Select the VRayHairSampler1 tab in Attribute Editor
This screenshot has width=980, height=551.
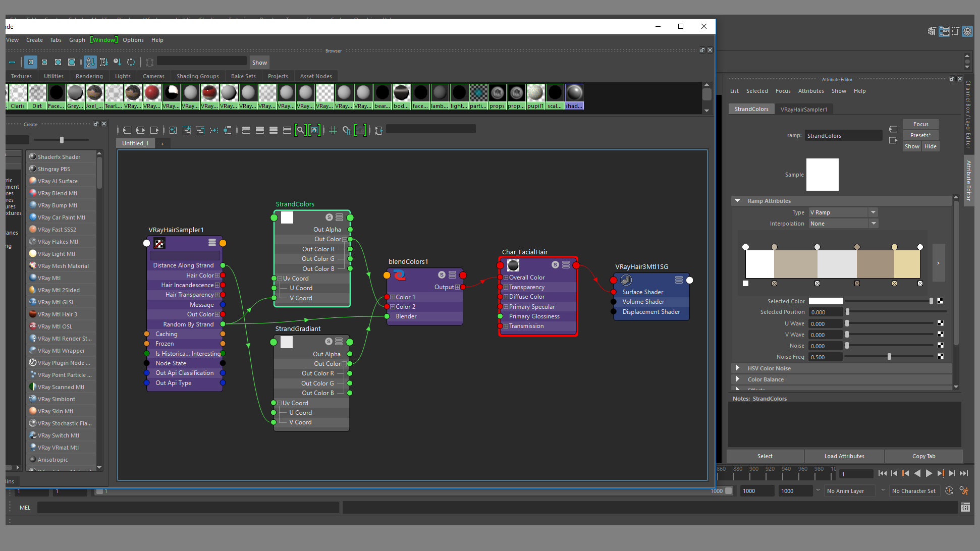click(x=804, y=109)
